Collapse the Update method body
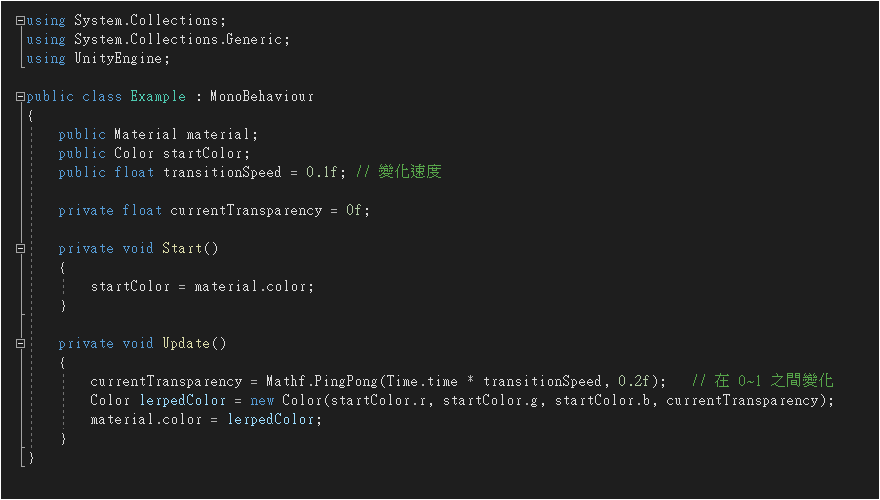The width and height of the screenshot is (880, 500). (21, 344)
